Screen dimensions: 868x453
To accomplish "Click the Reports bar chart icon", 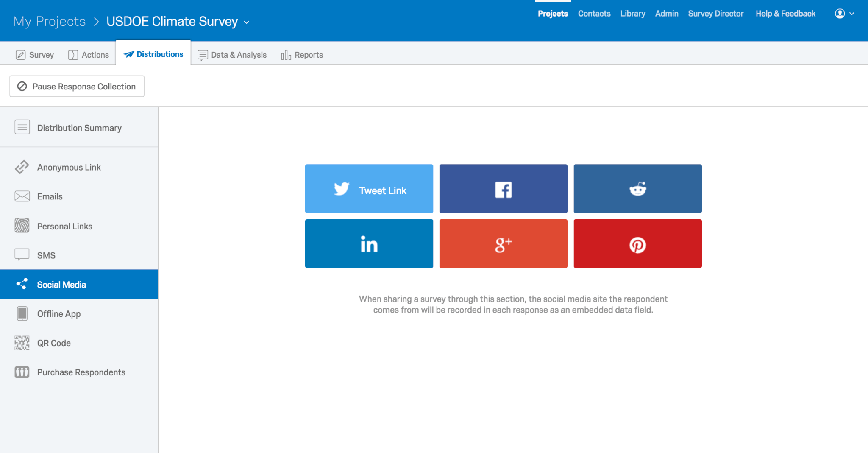I will pyautogui.click(x=286, y=55).
